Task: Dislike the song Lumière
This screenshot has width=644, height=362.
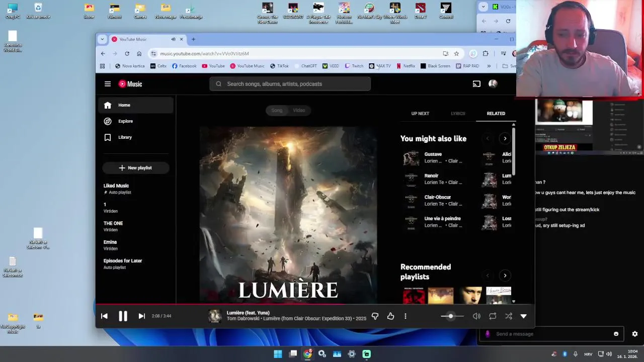Action: point(375,316)
